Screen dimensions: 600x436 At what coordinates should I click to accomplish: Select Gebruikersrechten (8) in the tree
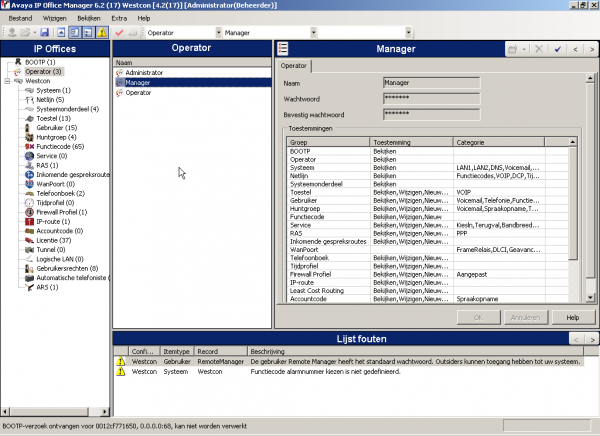(x=67, y=268)
